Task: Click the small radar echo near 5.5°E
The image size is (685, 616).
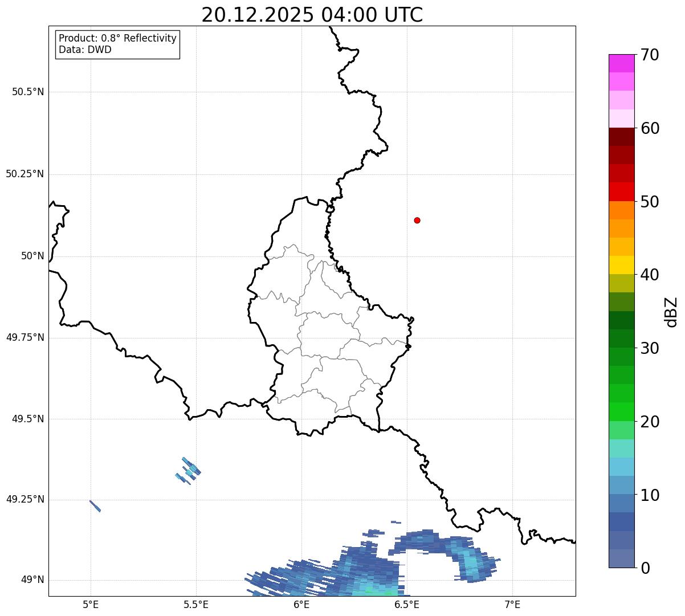Action: [x=189, y=471]
